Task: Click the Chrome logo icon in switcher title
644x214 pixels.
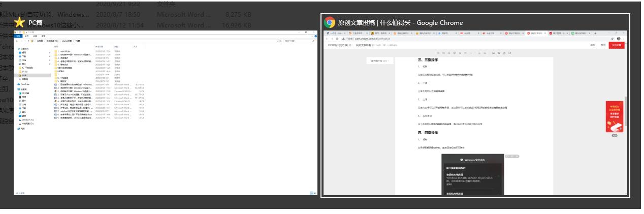Action: pos(330,22)
